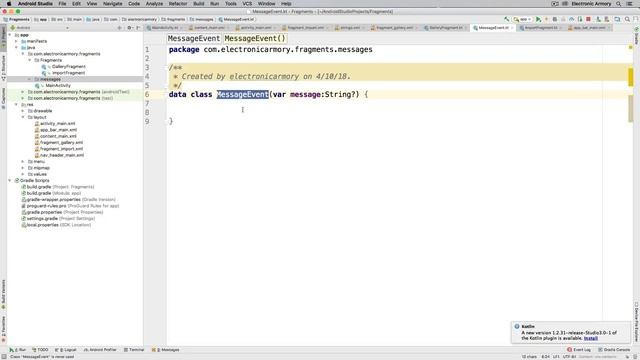Collapse the app module tree node

[10, 35]
